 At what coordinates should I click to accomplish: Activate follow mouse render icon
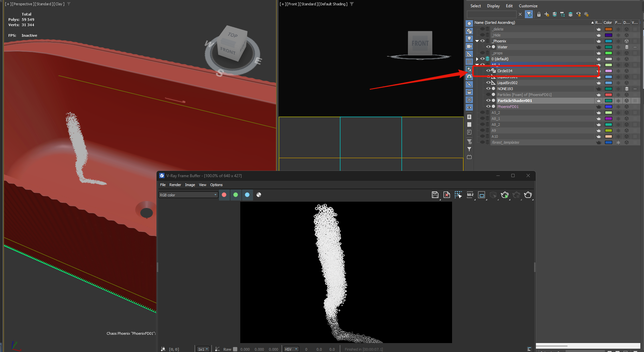point(458,195)
